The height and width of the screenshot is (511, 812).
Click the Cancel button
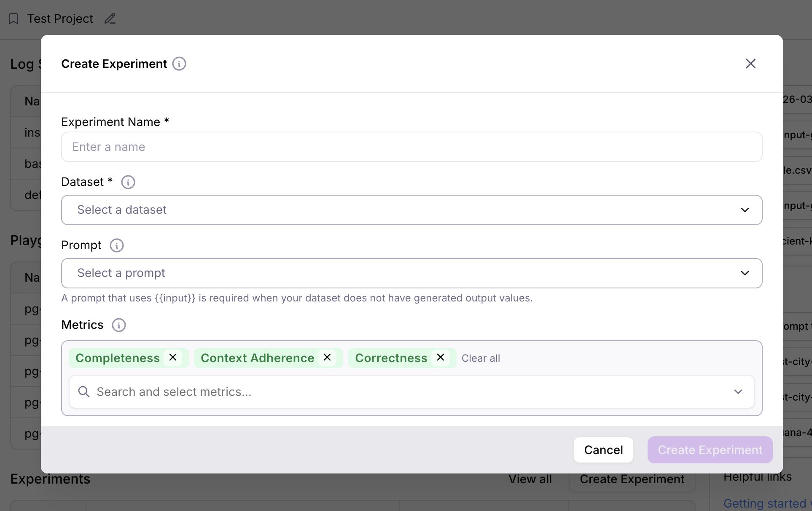click(x=603, y=450)
